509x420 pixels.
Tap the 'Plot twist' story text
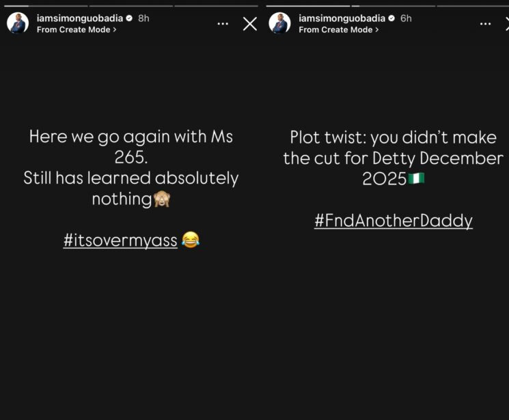[x=393, y=158]
